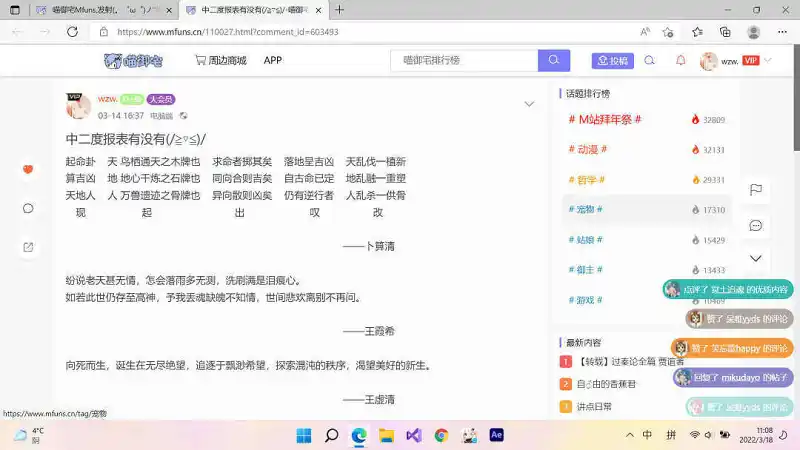Image resolution: width=800 pixels, height=450 pixels.
Task: Click the heart like icon beside post
Action: 28,169
